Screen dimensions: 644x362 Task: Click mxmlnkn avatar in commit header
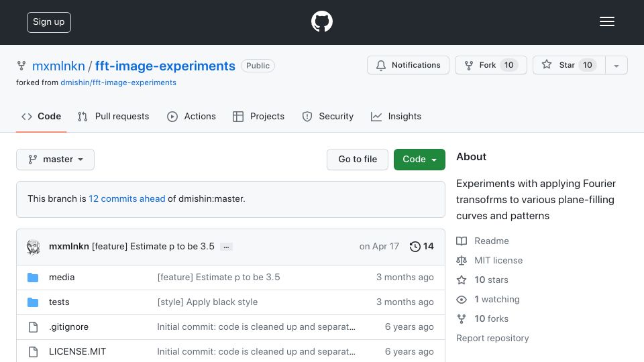click(34, 247)
